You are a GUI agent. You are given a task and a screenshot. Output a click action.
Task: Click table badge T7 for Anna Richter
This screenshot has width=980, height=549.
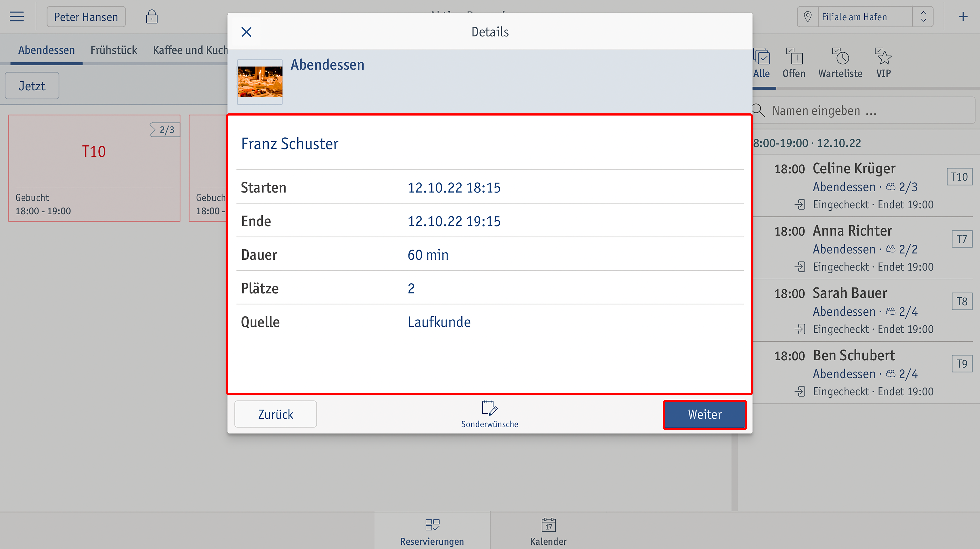pyautogui.click(x=962, y=239)
